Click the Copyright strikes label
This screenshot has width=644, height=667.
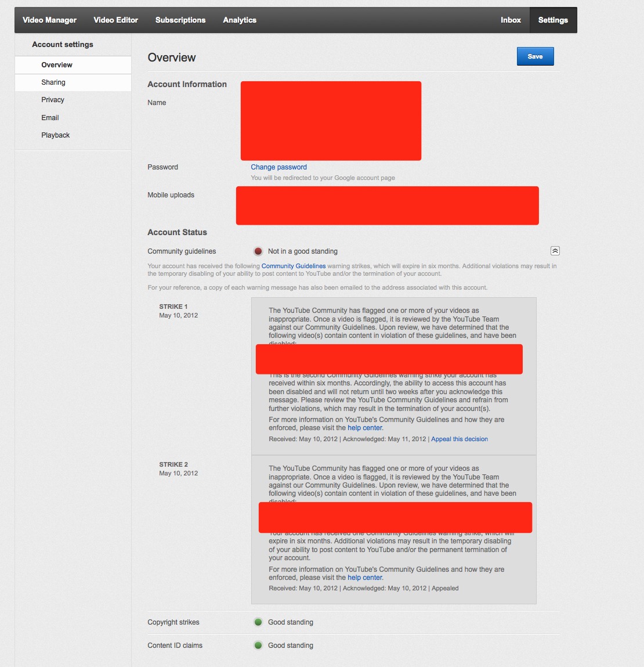(x=173, y=622)
